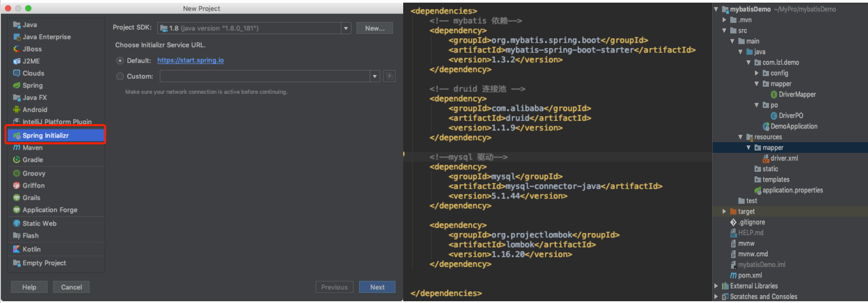Click the New... SDK button
This screenshot has width=868, height=303.
[375, 28]
